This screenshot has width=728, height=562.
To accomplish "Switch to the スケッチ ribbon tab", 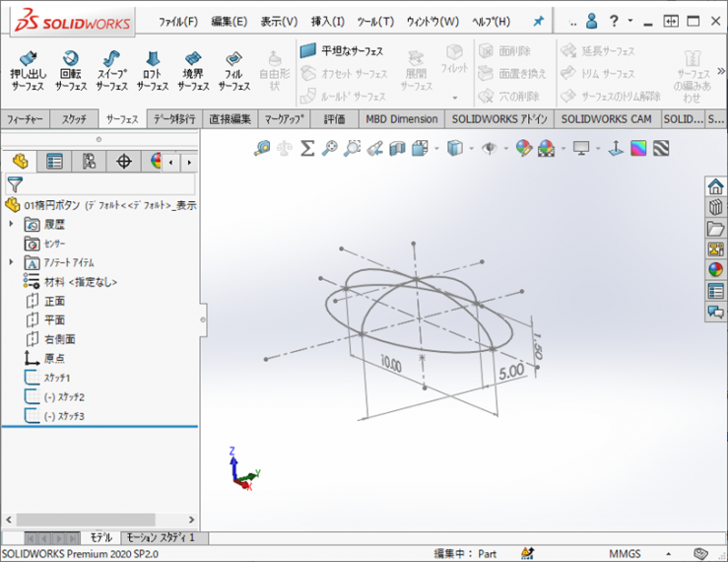I will pyautogui.click(x=73, y=118).
